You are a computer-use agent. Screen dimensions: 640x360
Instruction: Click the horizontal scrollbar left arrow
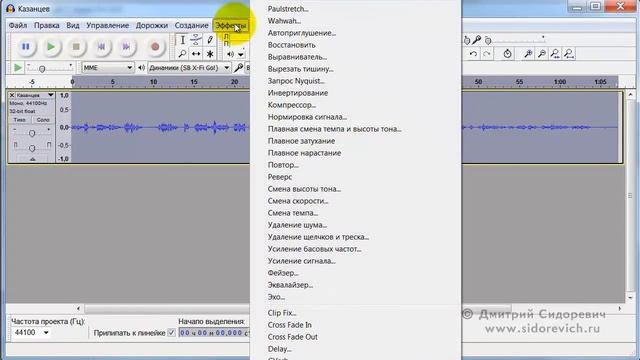tap(78, 309)
